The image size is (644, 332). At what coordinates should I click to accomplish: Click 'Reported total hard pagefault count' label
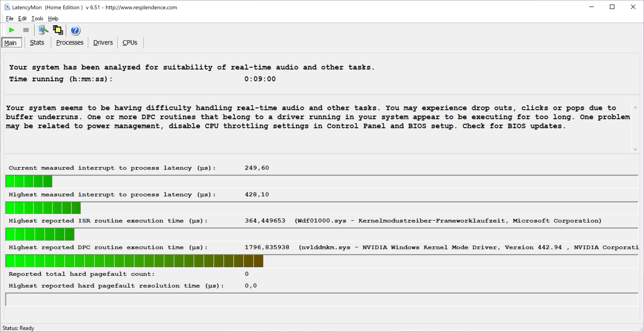click(x=82, y=274)
